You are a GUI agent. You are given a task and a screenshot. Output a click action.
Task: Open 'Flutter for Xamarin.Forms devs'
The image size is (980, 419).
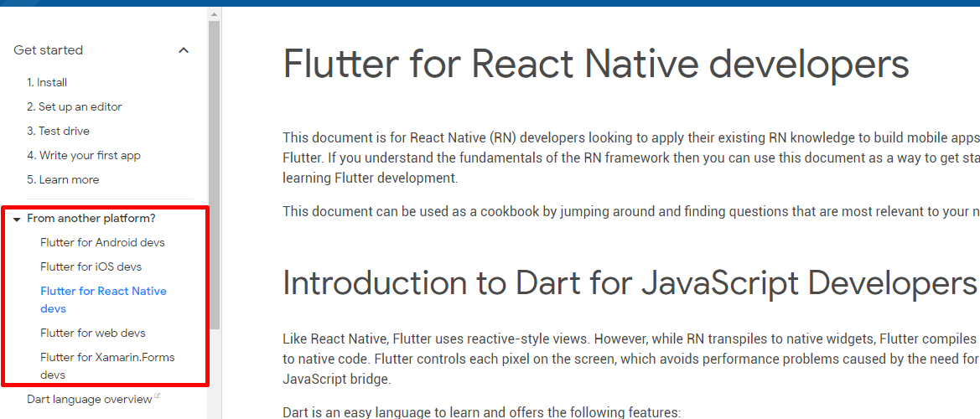(x=107, y=366)
